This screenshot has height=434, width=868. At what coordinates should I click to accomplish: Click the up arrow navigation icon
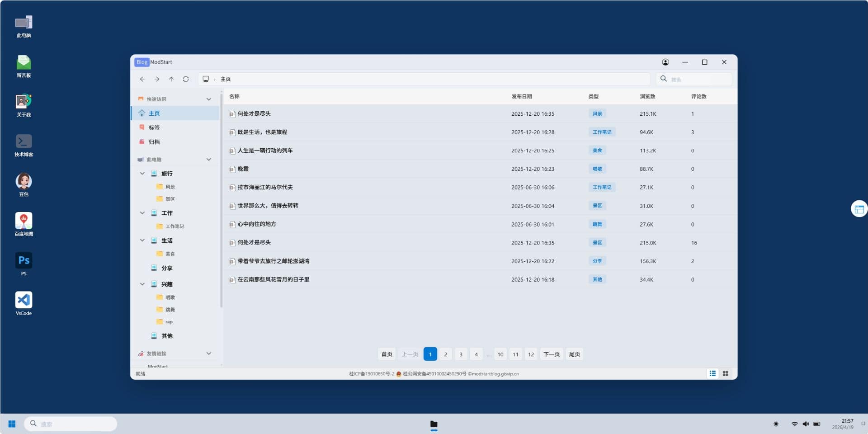click(x=171, y=79)
